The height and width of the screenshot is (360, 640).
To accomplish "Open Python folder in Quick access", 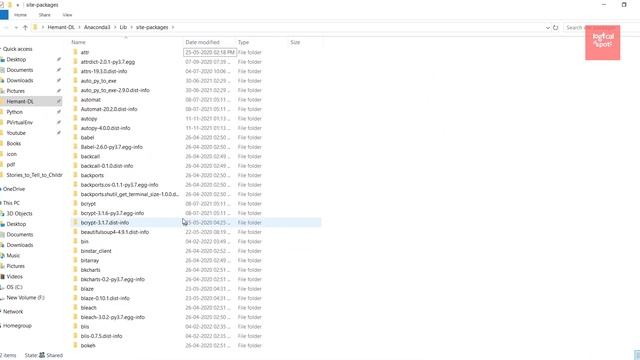I will 14,112.
